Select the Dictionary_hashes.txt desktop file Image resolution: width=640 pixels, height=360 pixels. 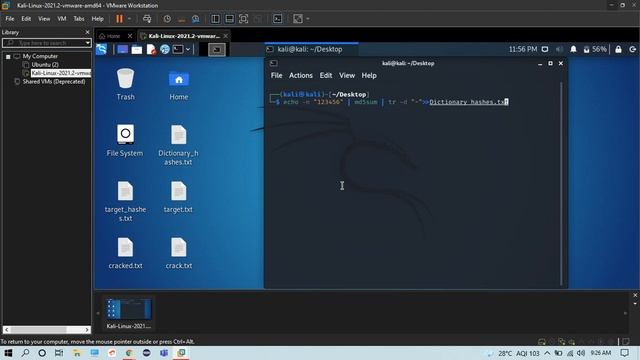coord(178,145)
